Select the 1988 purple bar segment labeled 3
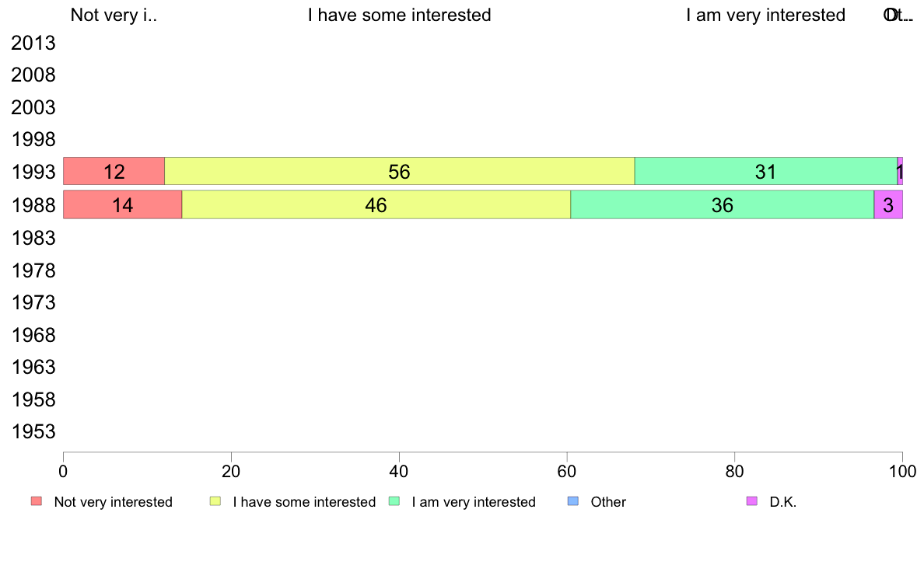 pyautogui.click(x=888, y=205)
